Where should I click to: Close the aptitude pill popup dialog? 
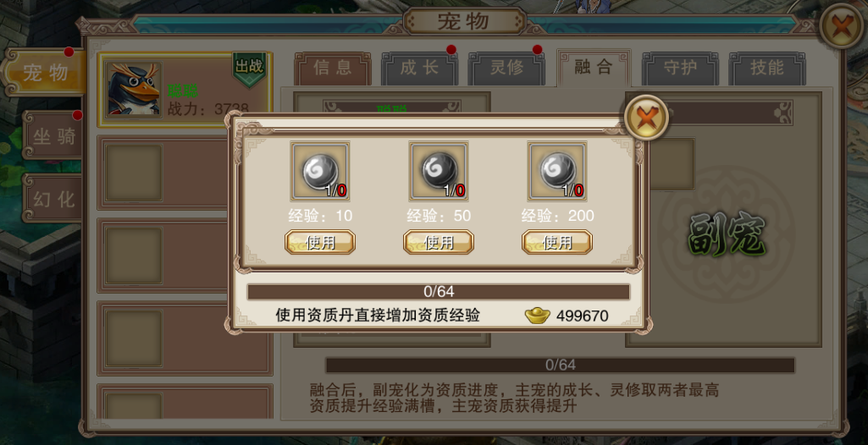(646, 117)
